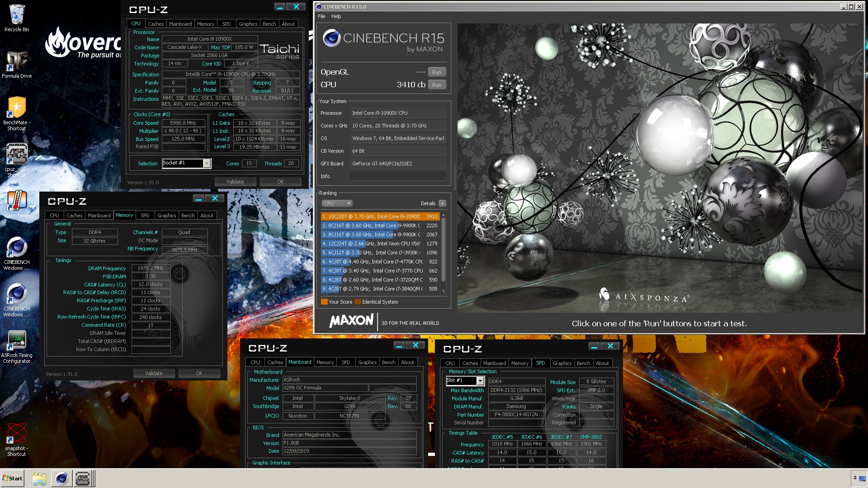Run the OpenGL benchmark
This screenshot has height=488, width=868.
click(x=436, y=72)
